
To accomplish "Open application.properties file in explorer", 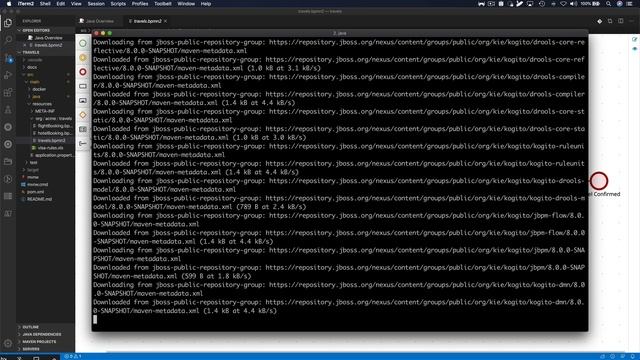I will [45, 155].
